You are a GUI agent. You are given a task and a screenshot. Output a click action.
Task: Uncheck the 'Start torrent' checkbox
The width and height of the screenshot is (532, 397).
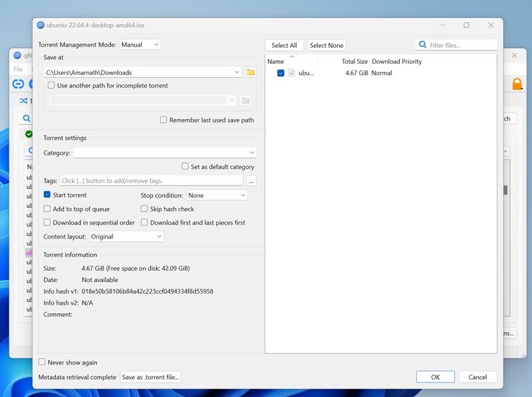pyautogui.click(x=47, y=195)
